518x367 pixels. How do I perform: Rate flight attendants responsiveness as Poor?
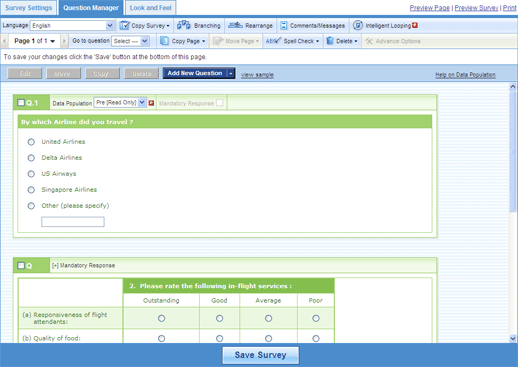click(316, 318)
